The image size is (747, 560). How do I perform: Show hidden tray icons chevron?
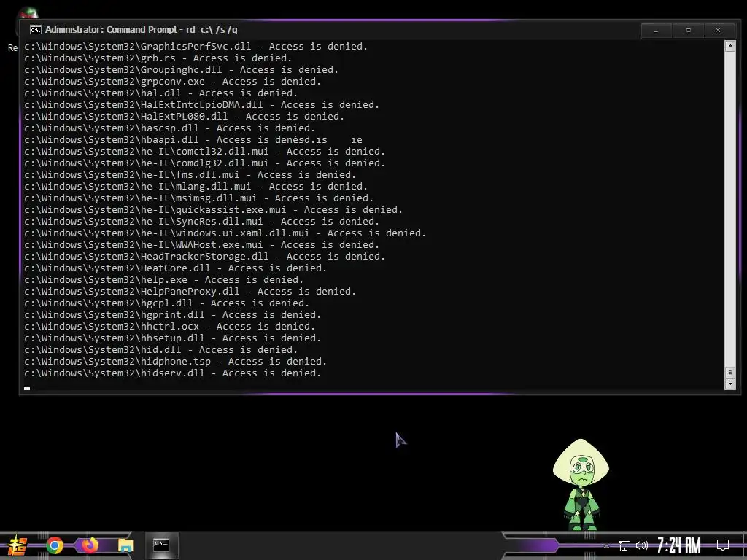pos(606,546)
